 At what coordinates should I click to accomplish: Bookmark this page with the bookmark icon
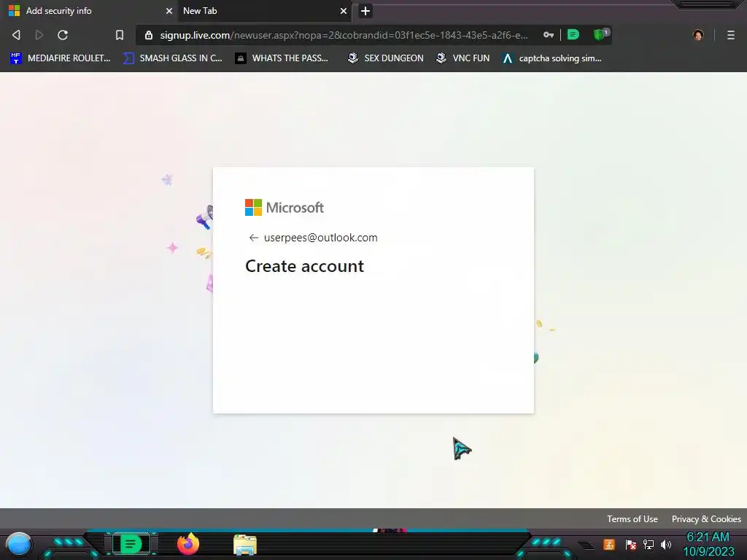coord(119,35)
